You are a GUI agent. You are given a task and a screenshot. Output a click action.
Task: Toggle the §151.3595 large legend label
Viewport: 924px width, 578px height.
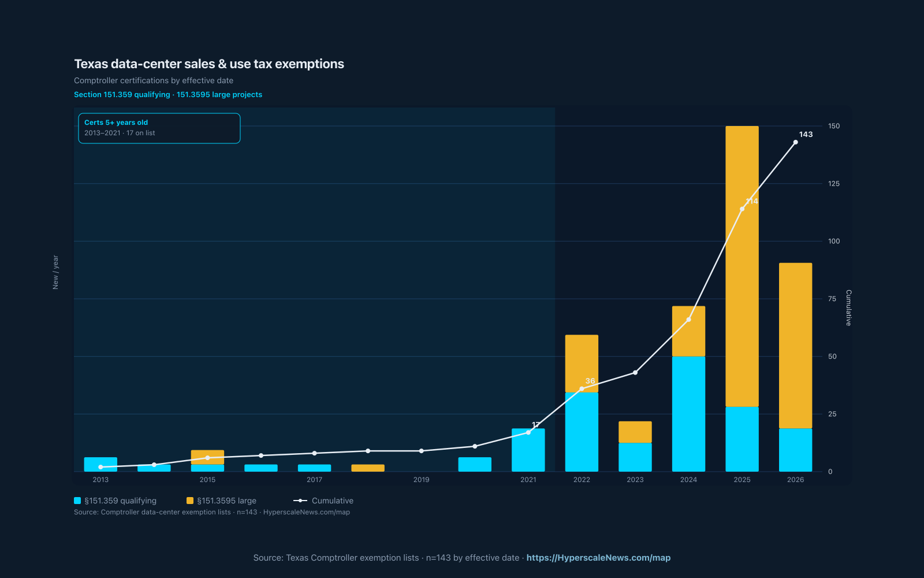(x=226, y=501)
